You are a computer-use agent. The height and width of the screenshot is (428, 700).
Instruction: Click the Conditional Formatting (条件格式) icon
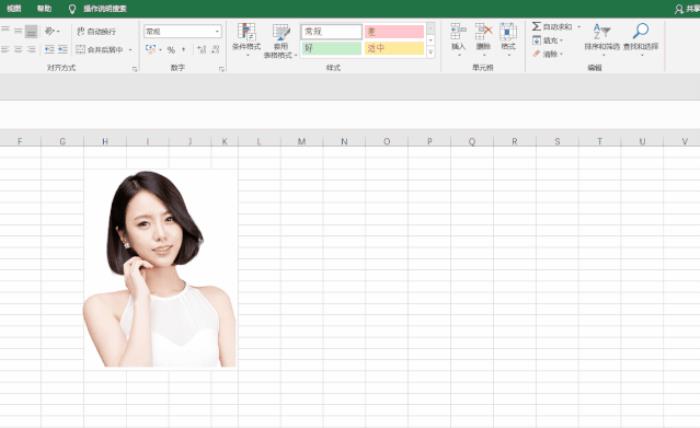246,33
